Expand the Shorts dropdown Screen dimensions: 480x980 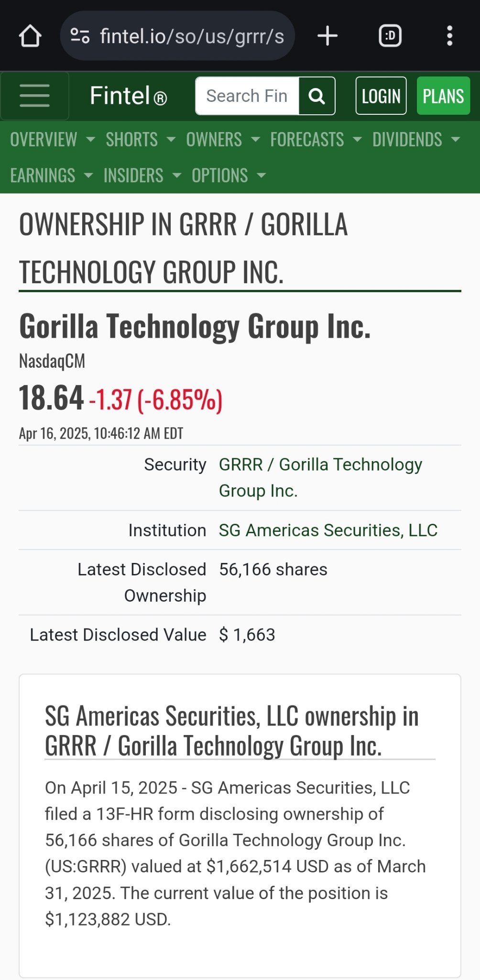(x=140, y=140)
